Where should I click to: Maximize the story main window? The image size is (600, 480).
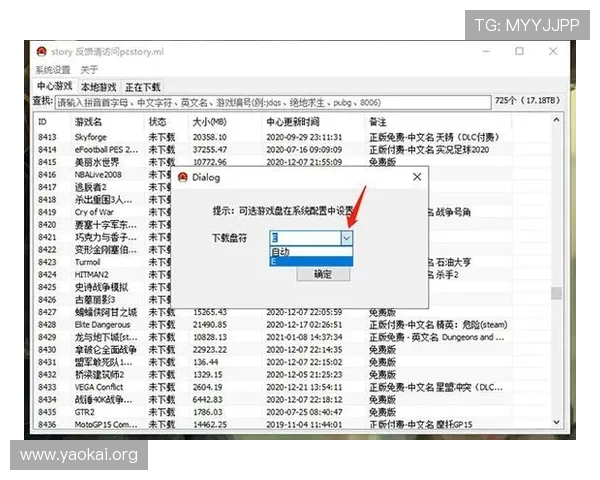[x=519, y=51]
